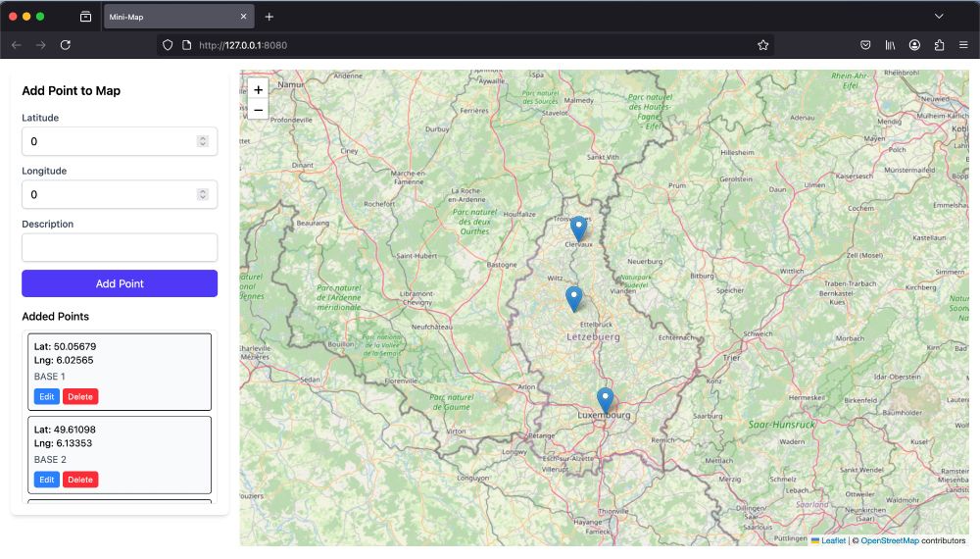
Task: Delete the BASE 1 point
Action: (80, 396)
